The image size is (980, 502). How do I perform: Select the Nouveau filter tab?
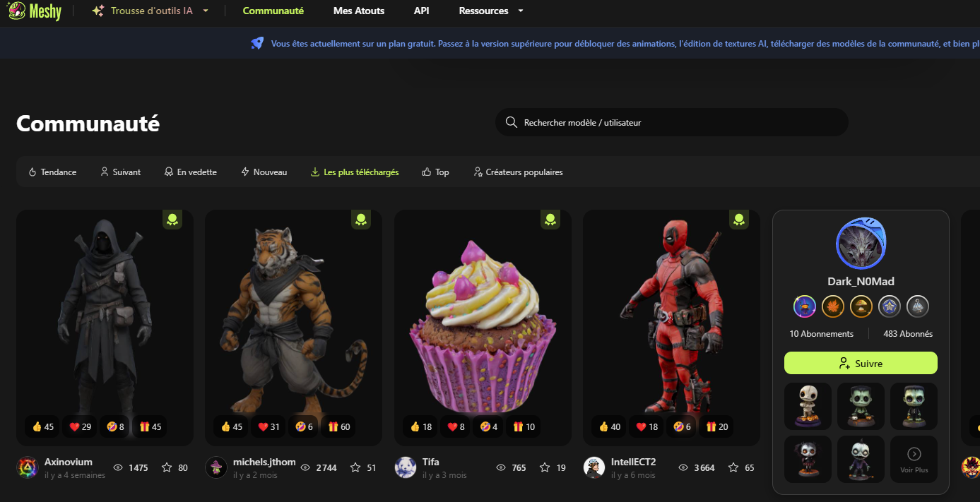click(264, 172)
